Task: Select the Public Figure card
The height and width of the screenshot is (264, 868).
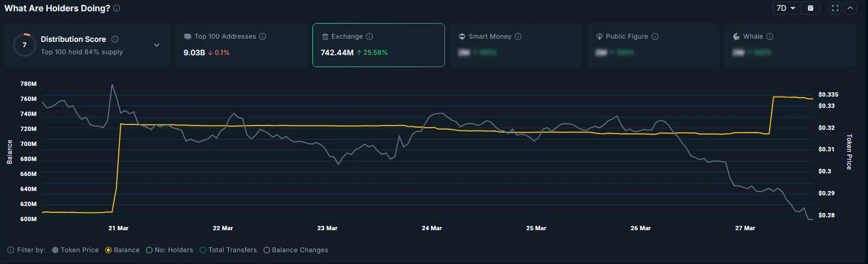Action: pos(653,45)
